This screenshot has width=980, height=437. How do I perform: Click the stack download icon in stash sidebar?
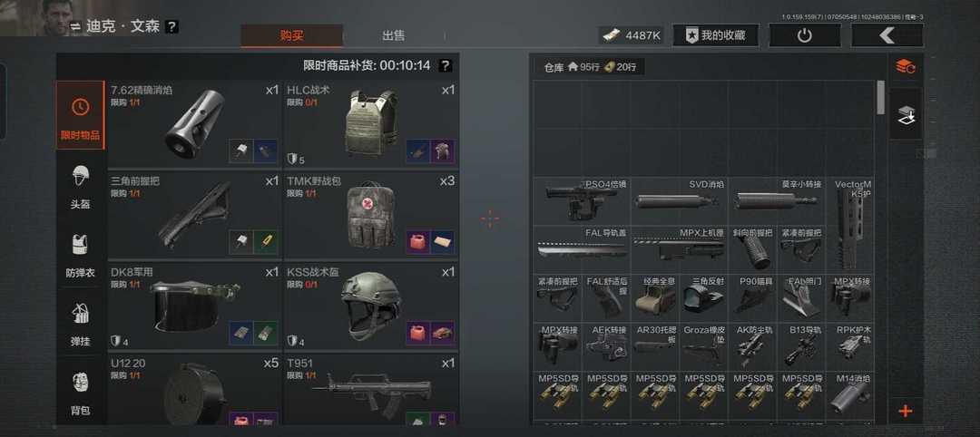coord(906,114)
